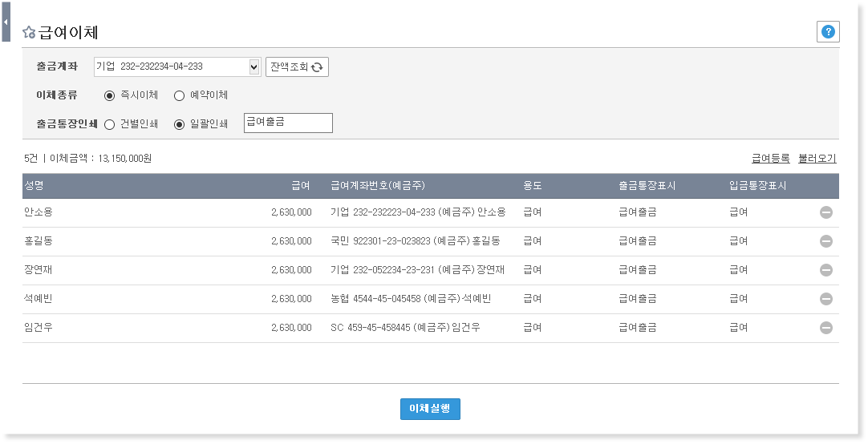The height and width of the screenshot is (444, 868).
Task: Click the 잔액조회 balance inquiry button
Action: [x=297, y=67]
